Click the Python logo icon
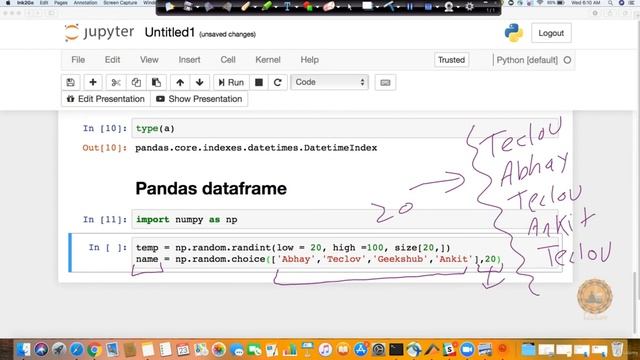The image size is (640, 360). pos(513,33)
